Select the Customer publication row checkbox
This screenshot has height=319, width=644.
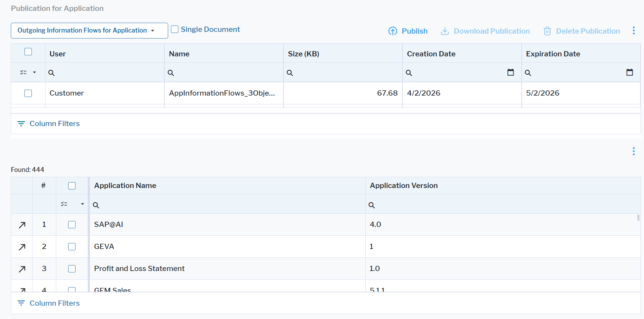point(28,93)
